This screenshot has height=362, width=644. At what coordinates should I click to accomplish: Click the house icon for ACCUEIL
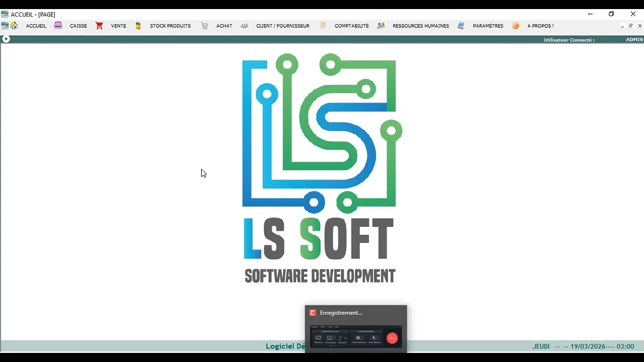(14, 26)
